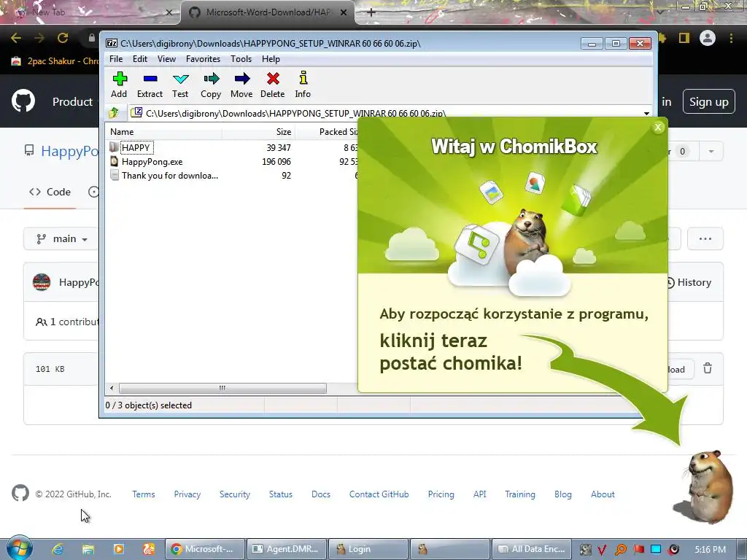
Task: Open the main branch dropdown
Action: coord(62,239)
